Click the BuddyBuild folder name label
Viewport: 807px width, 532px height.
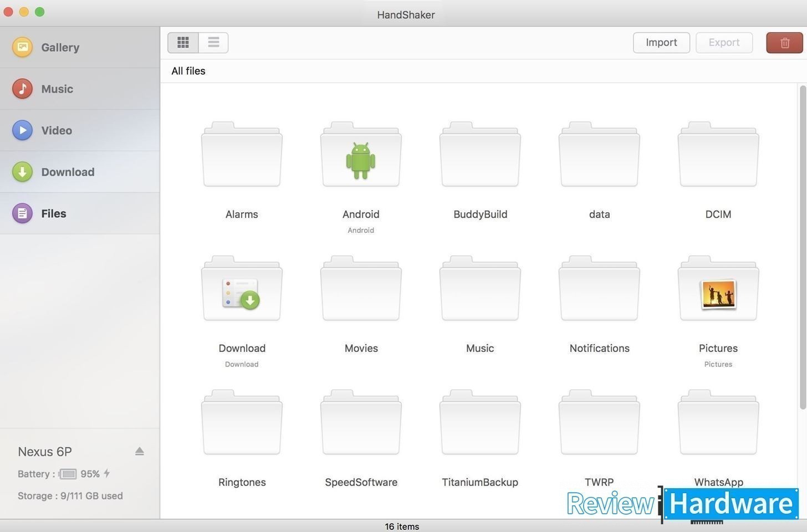pos(480,214)
